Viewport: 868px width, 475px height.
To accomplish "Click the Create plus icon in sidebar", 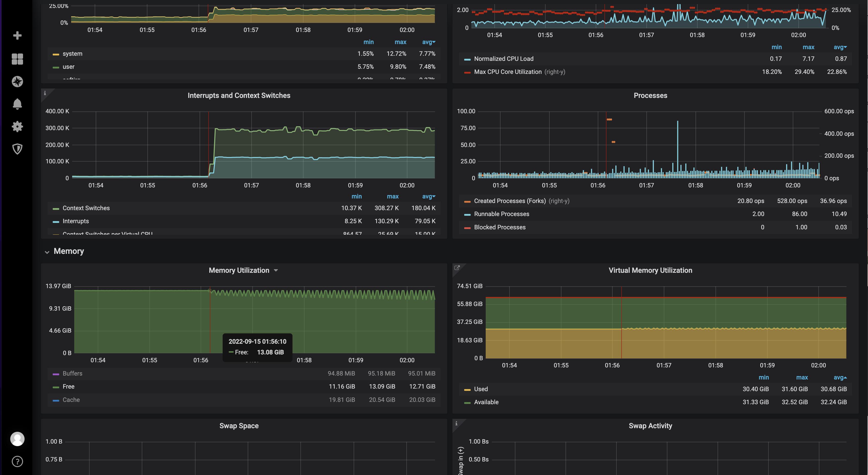I will tap(17, 35).
